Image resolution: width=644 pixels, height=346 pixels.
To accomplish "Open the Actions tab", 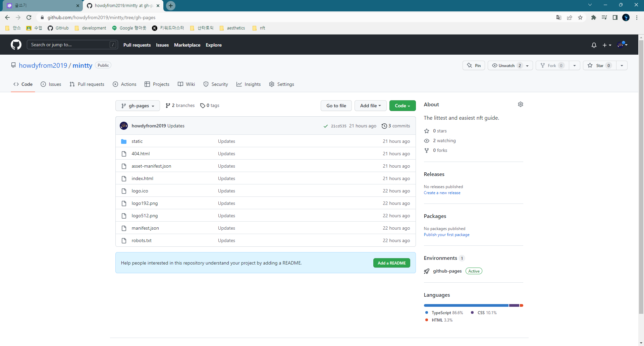I will [x=124, y=84].
